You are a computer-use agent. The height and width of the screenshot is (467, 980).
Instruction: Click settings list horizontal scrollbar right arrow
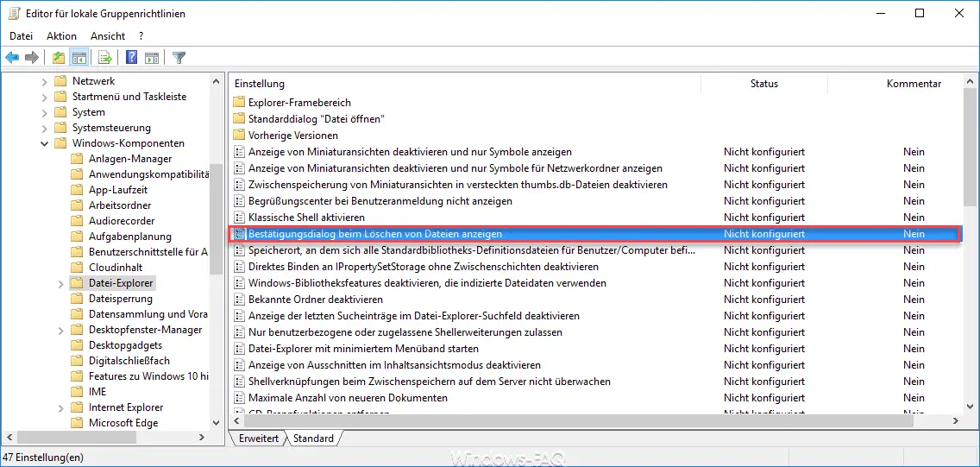(x=956, y=422)
